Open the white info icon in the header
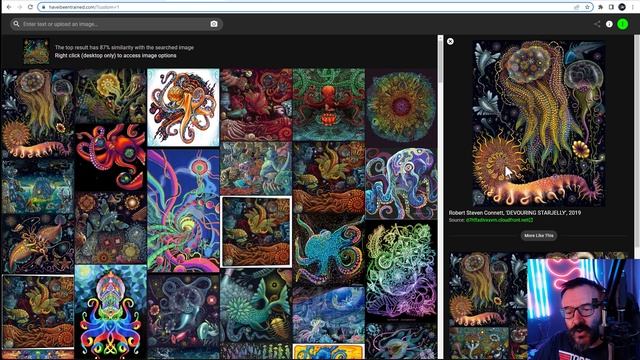Viewport: 640px width, 360px height. click(609, 24)
